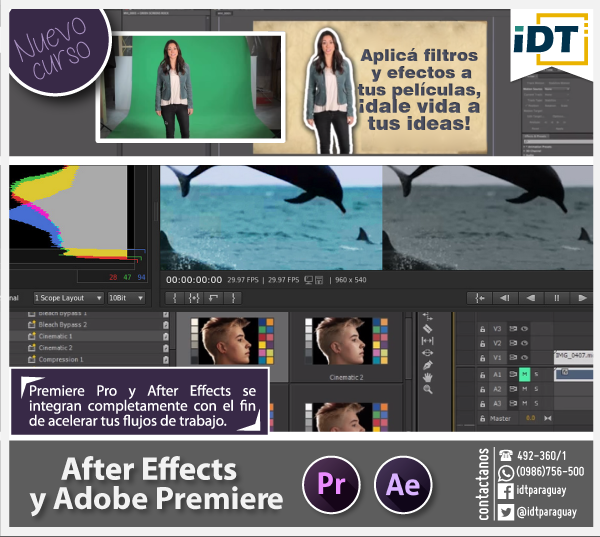Toggle the lock on track V3

pos(483,329)
